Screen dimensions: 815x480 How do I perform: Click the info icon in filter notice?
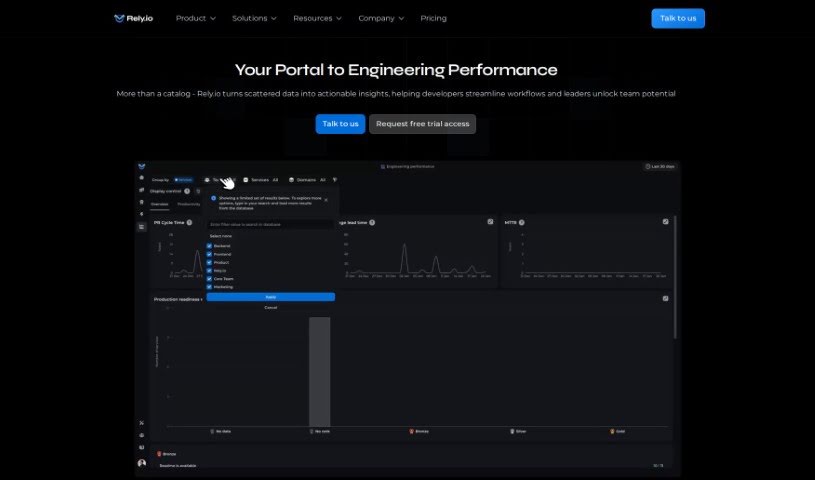(214, 198)
